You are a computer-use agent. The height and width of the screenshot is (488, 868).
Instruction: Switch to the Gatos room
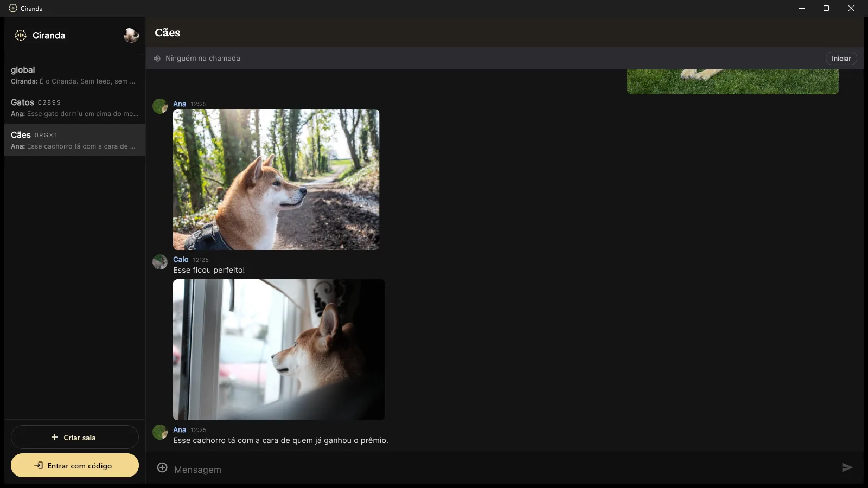[75, 107]
